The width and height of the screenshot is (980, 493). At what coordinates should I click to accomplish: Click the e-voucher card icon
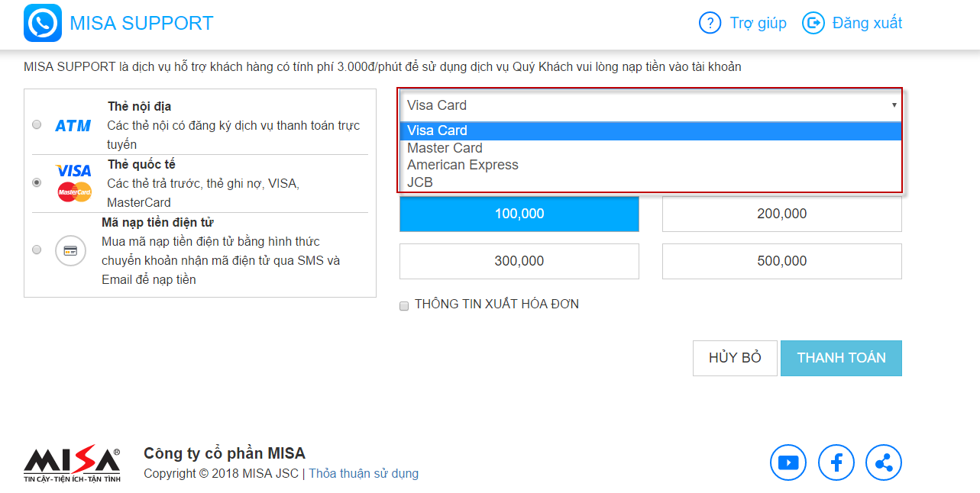(70, 250)
